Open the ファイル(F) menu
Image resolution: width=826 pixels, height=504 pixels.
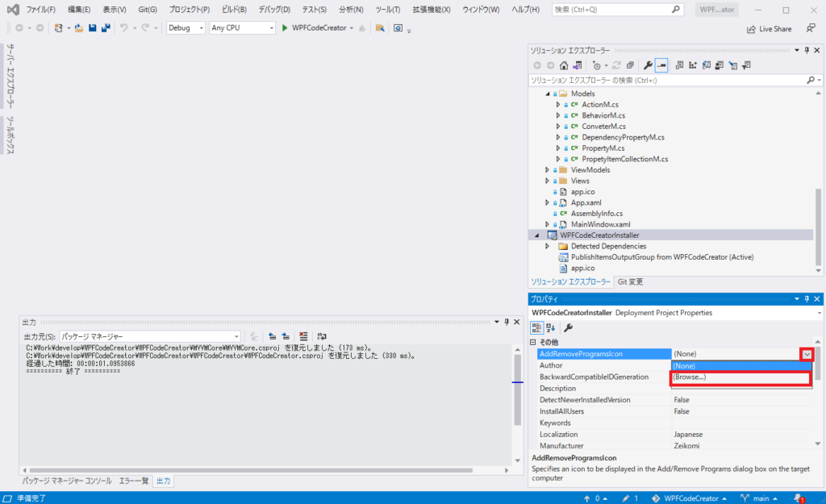[40, 10]
